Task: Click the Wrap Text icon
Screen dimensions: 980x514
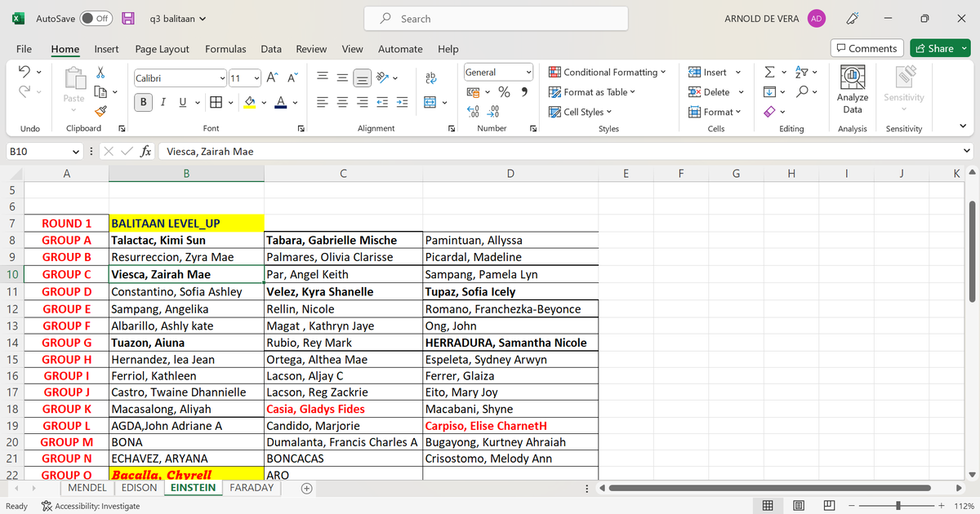Action: coord(430,78)
